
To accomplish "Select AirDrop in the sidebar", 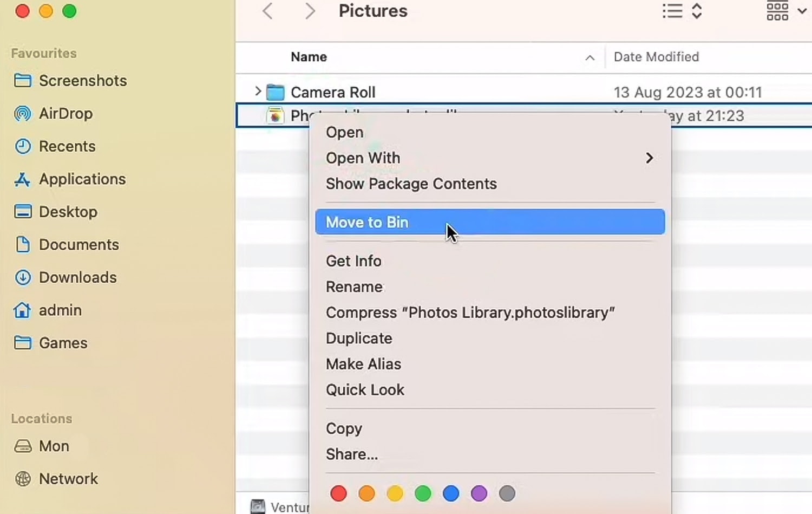I will click(54, 114).
